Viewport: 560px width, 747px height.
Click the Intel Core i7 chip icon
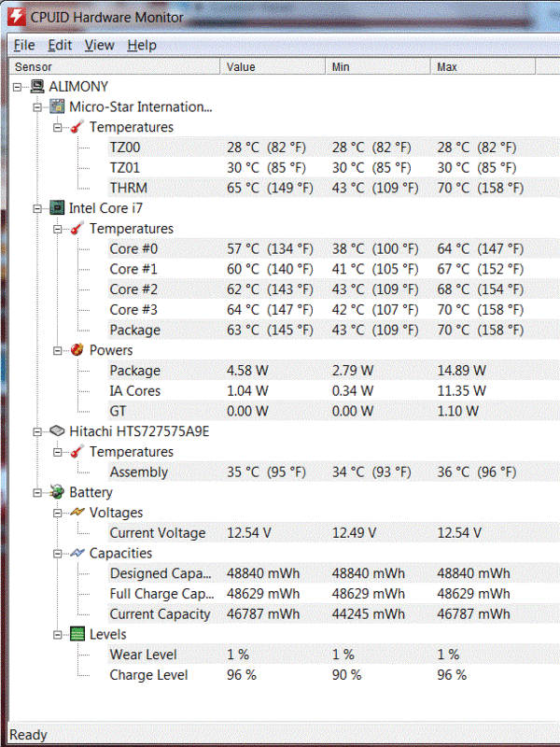(57, 208)
